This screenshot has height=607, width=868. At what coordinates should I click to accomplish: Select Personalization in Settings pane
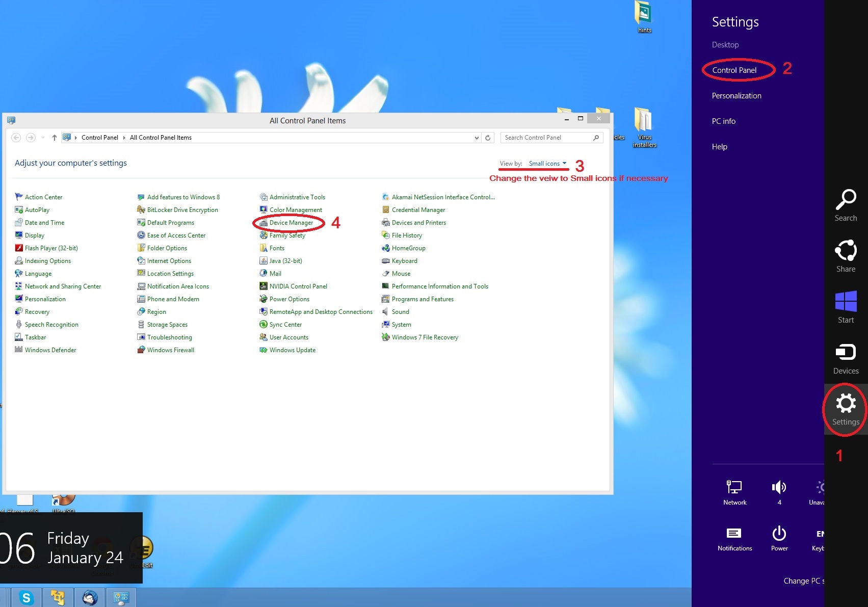tap(737, 96)
